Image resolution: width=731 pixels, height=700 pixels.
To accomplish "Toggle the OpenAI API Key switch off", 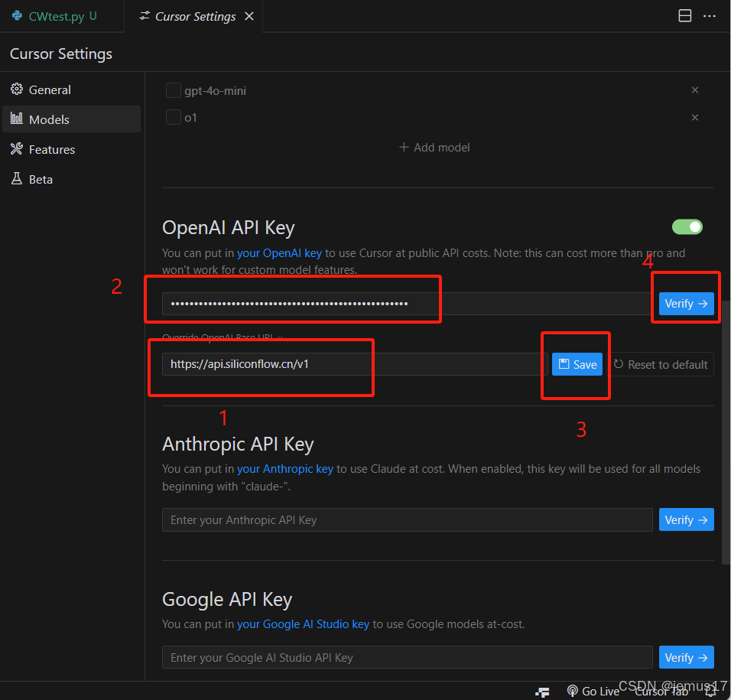I will [x=687, y=227].
